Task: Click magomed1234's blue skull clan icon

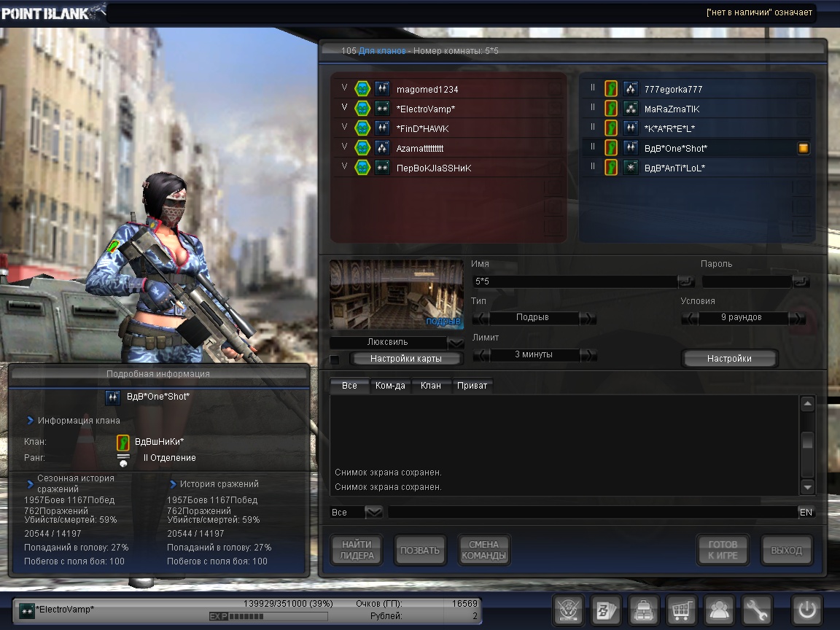Action: point(362,88)
